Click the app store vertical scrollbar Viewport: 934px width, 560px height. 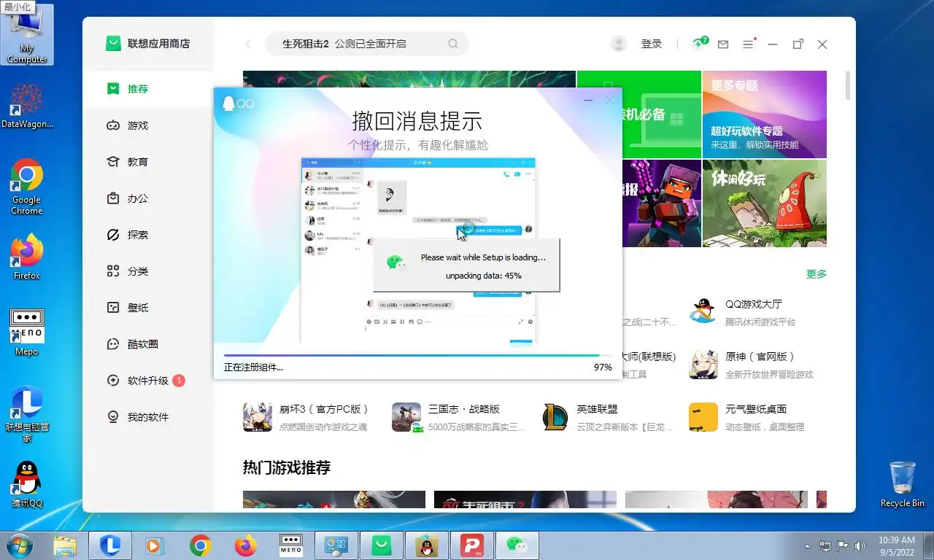pyautogui.click(x=848, y=85)
